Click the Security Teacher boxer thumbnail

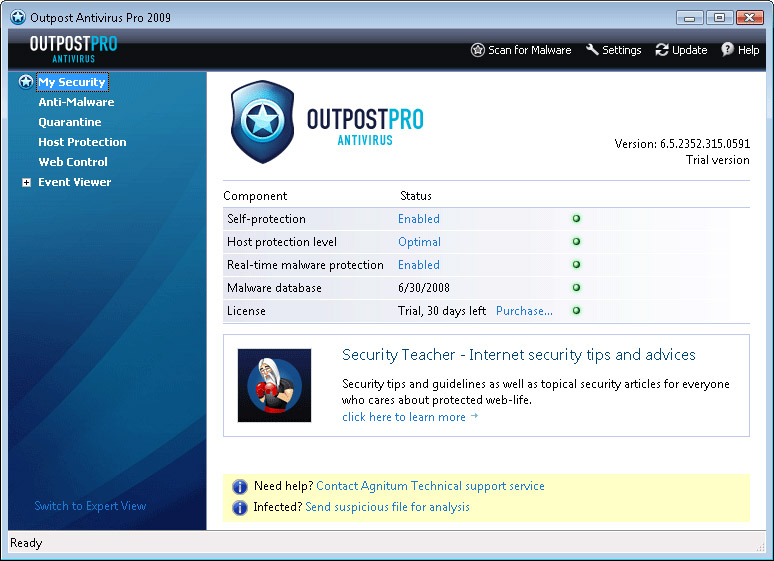click(274, 385)
